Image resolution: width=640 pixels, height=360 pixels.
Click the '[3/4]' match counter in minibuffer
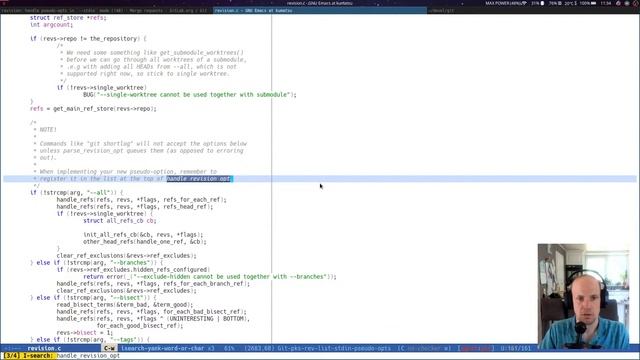click(12, 356)
